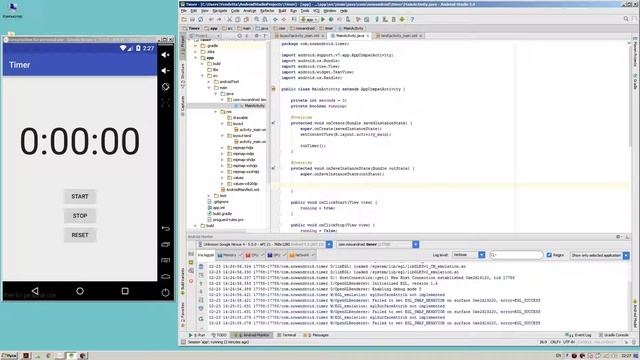This screenshot has height=360, width=640.
Task: Open Gradle Console tool window
Action: [x=614, y=335]
